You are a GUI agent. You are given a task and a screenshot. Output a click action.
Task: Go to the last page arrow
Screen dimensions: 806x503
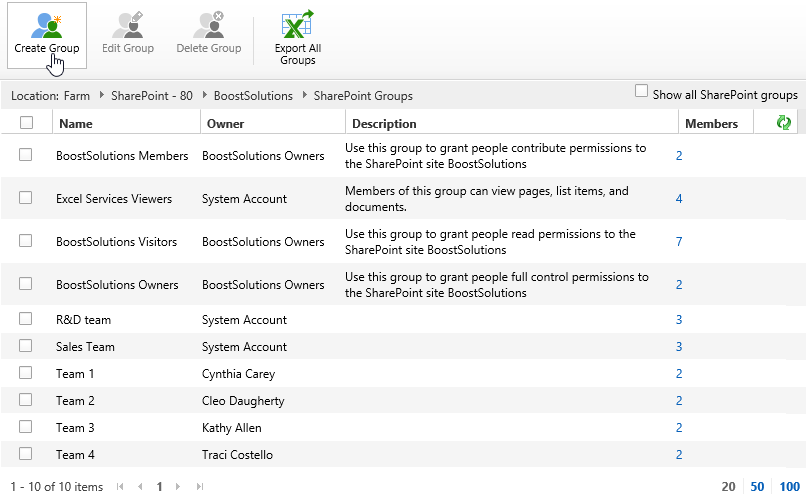pos(200,487)
